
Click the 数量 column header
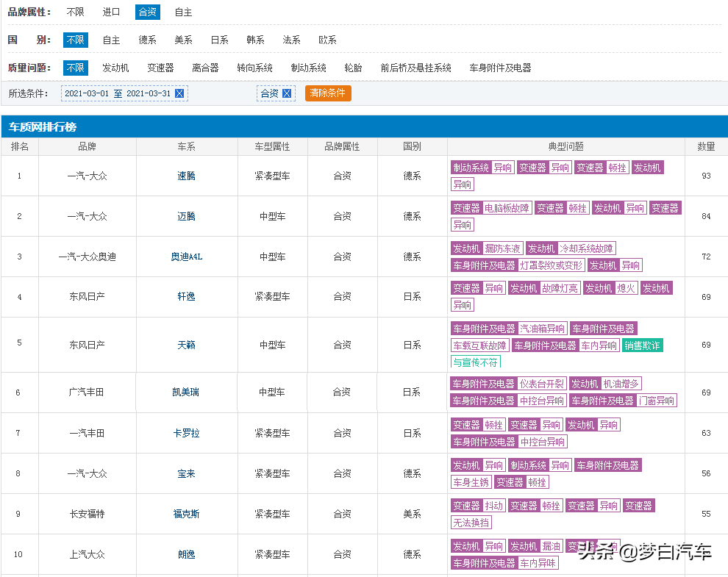[706, 147]
